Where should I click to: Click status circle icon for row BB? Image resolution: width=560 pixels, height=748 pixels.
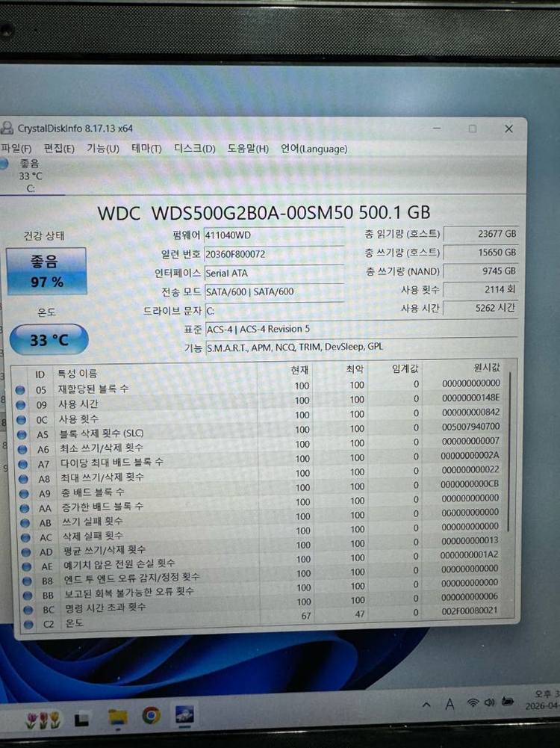[28, 596]
